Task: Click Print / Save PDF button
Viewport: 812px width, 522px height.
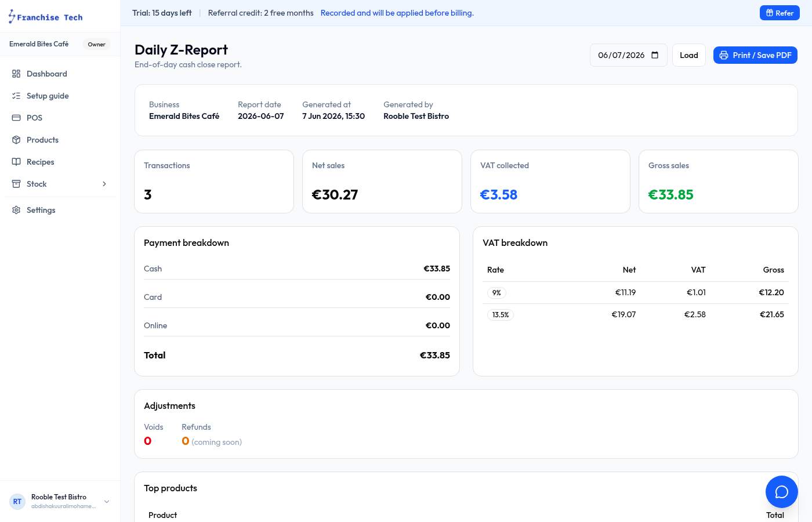Action: [755, 55]
